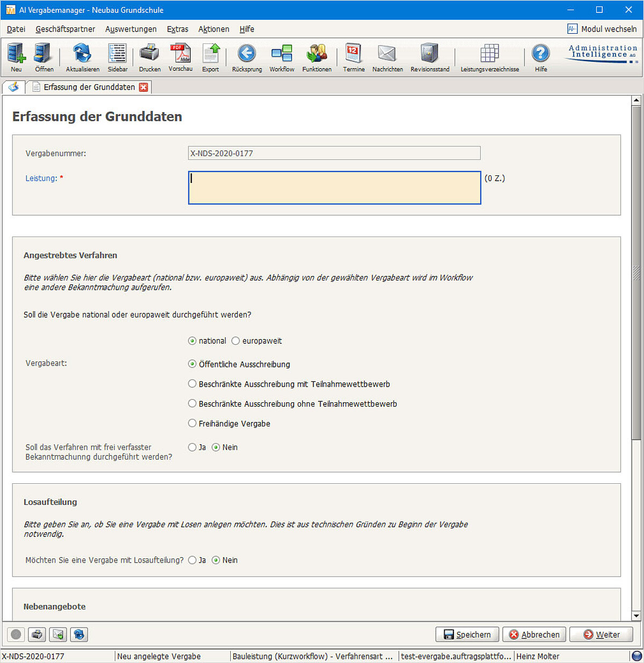Select Beschränkte Ausschreibung mit Teilnahmewettbewerb
Image resolution: width=644 pixels, height=663 pixels.
pos(192,384)
